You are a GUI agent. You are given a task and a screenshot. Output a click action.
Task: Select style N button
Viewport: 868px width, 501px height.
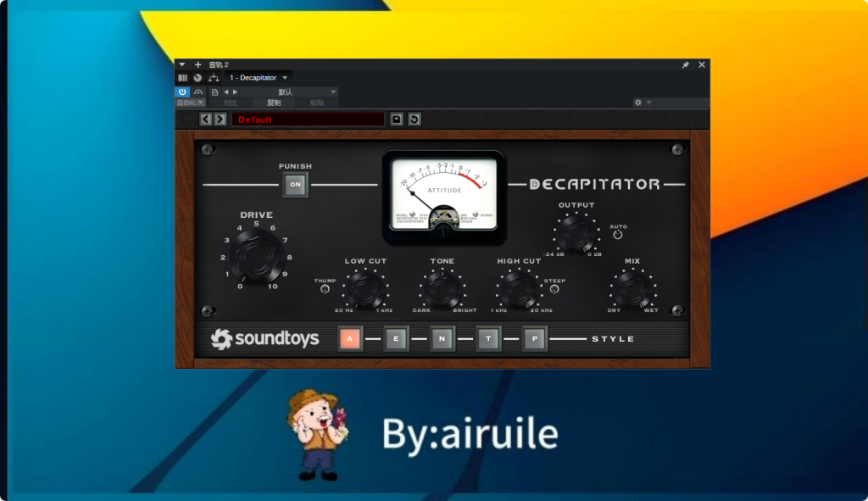pyautogui.click(x=442, y=339)
